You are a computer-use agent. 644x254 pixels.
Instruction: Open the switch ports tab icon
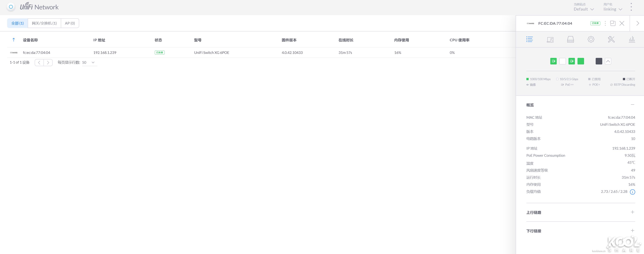coord(570,39)
